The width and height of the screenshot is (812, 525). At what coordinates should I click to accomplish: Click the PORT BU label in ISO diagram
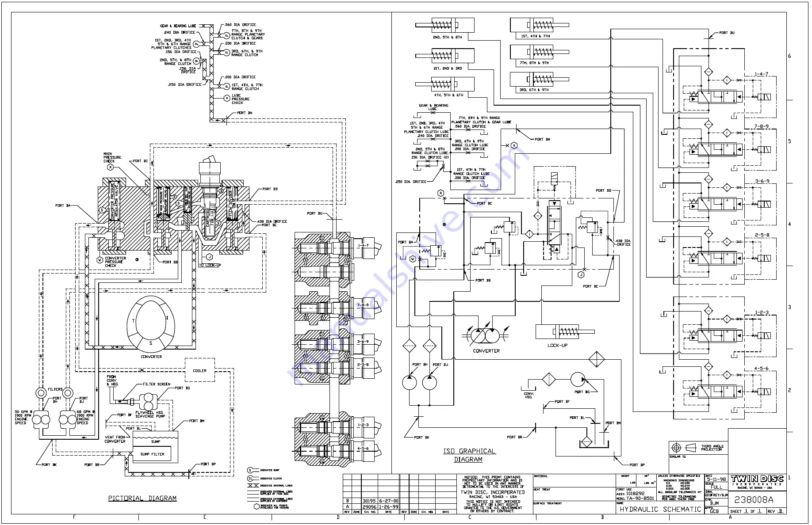[x=727, y=33]
